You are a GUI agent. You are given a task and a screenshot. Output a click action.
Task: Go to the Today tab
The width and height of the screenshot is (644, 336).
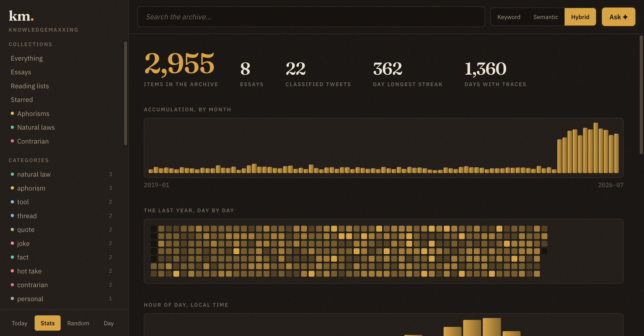(x=19, y=323)
